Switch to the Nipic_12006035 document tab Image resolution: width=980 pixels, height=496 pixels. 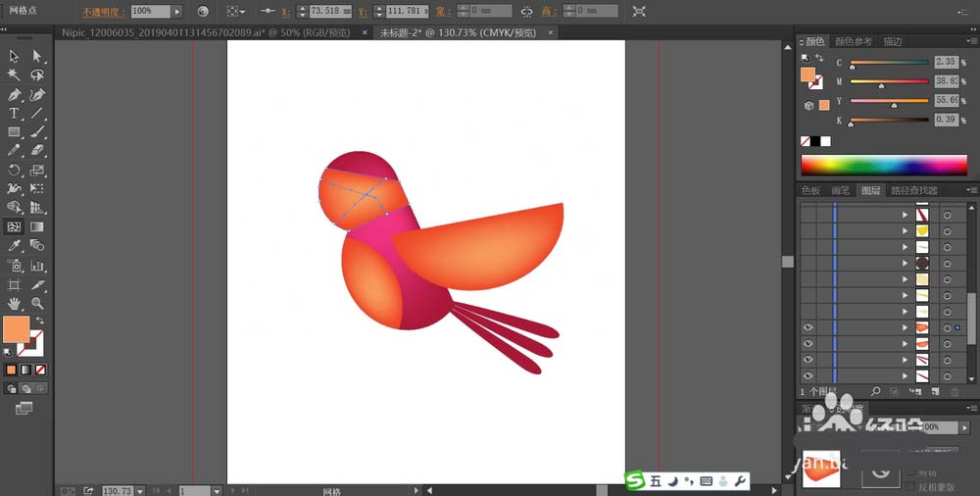click(206, 32)
